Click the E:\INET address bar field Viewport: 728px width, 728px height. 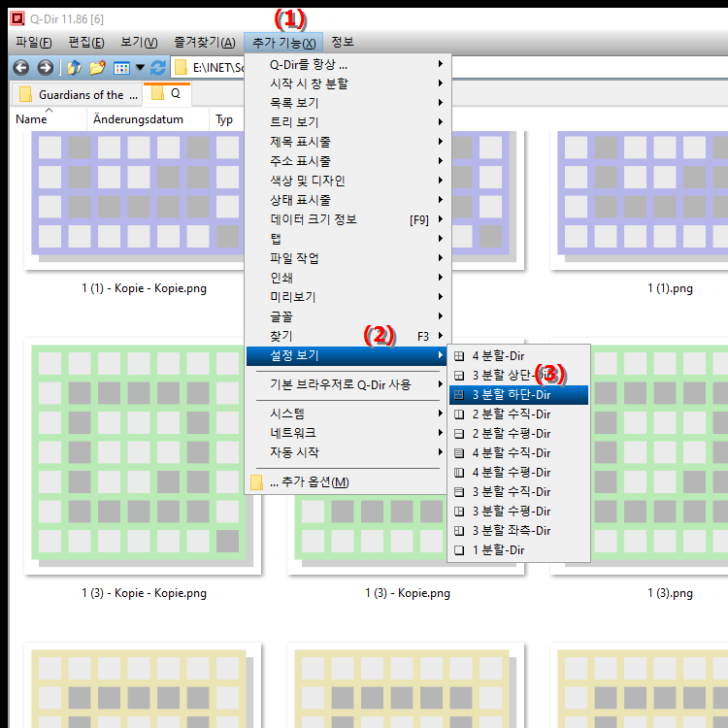click(210, 68)
